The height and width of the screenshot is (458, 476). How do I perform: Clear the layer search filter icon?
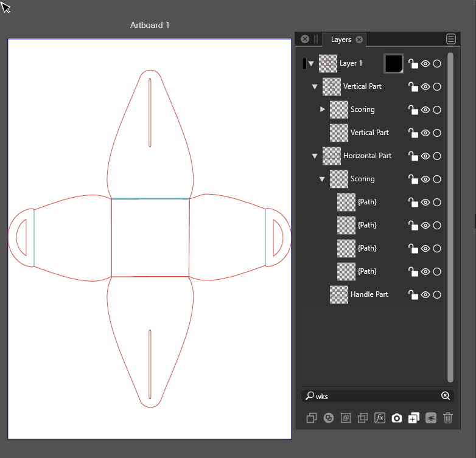click(x=446, y=396)
